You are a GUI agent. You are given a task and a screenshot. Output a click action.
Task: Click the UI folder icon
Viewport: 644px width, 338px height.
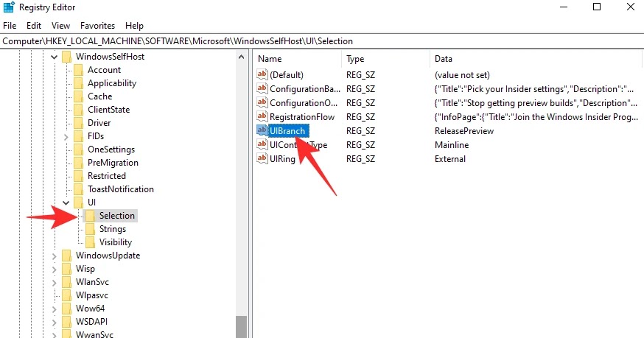pos(78,203)
